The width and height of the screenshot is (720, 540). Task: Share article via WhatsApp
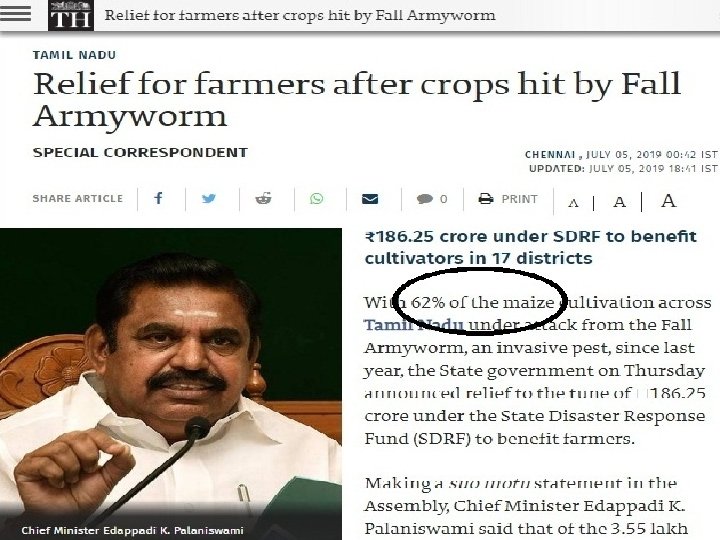[316, 199]
